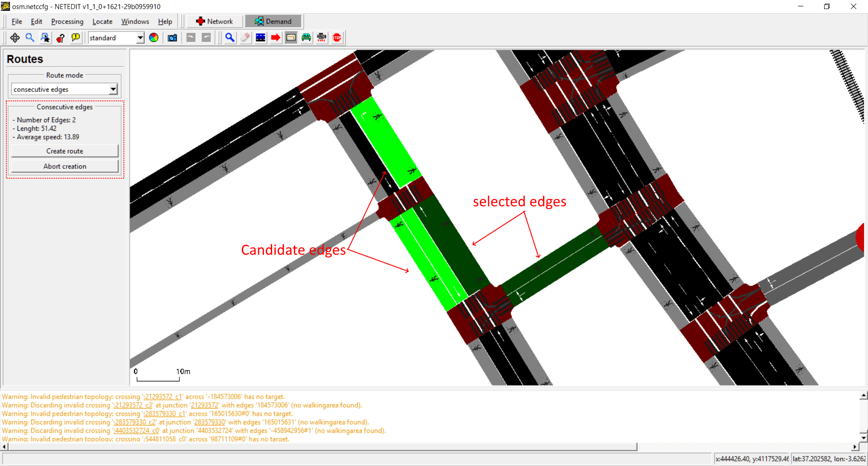Toggle Demand supermode
This screenshot has width=868, height=466.
(274, 21)
